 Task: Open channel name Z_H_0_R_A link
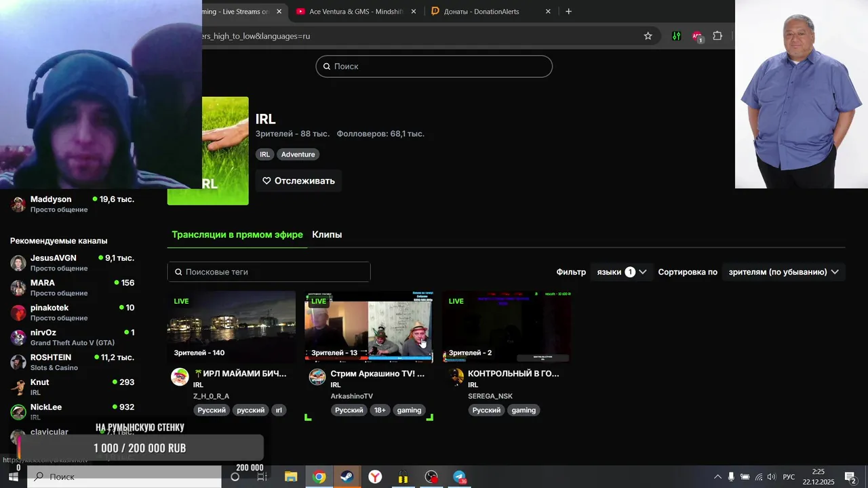211,396
